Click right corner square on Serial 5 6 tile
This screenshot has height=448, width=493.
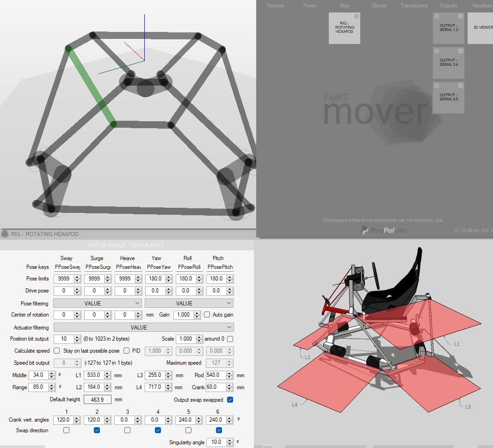click(x=461, y=85)
